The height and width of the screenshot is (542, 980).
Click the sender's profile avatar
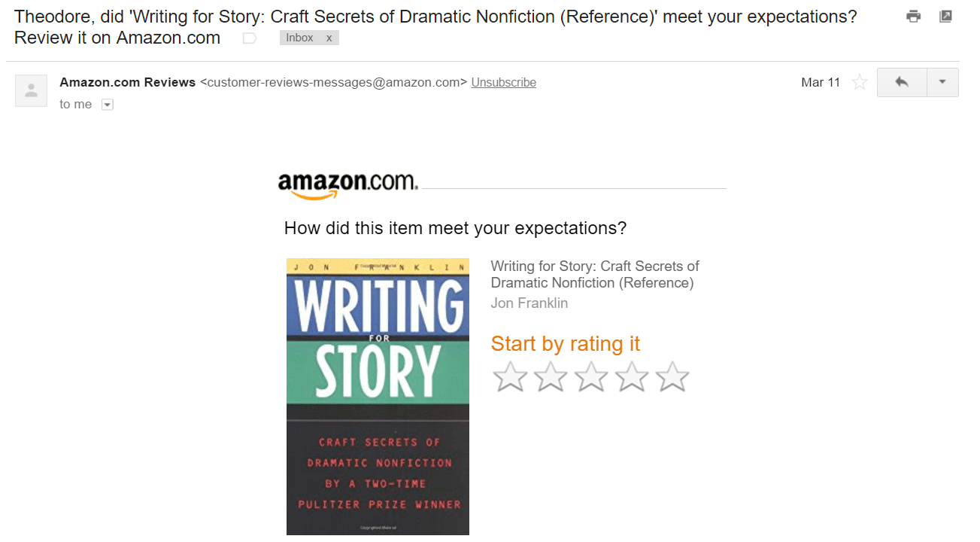tap(32, 90)
